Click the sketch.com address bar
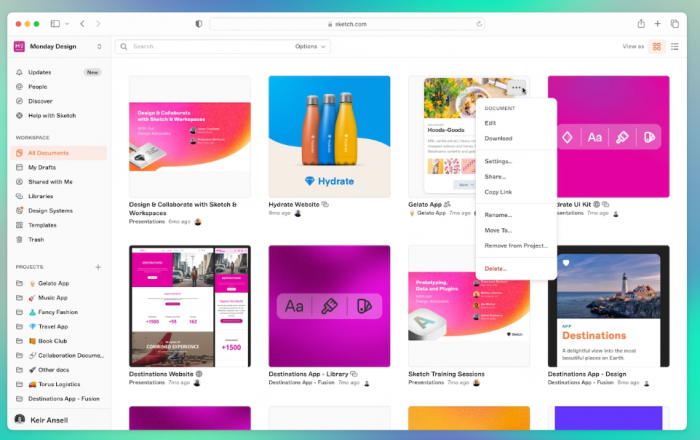 pyautogui.click(x=347, y=24)
